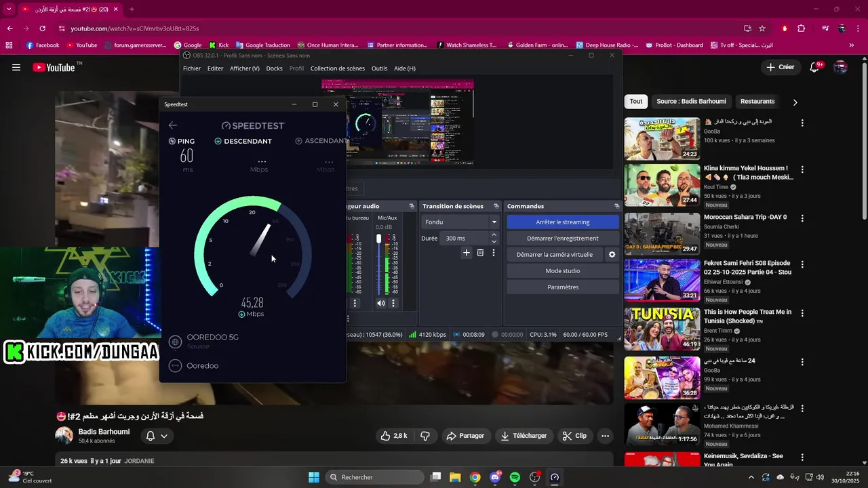Bookmark this page with the star icon
The width and height of the screenshot is (868, 488).
[x=762, y=28]
